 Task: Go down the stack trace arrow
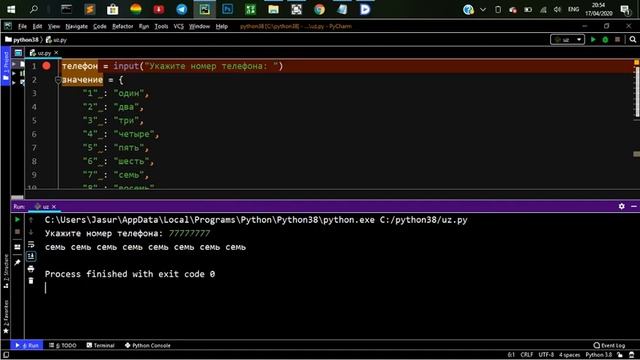(31, 232)
